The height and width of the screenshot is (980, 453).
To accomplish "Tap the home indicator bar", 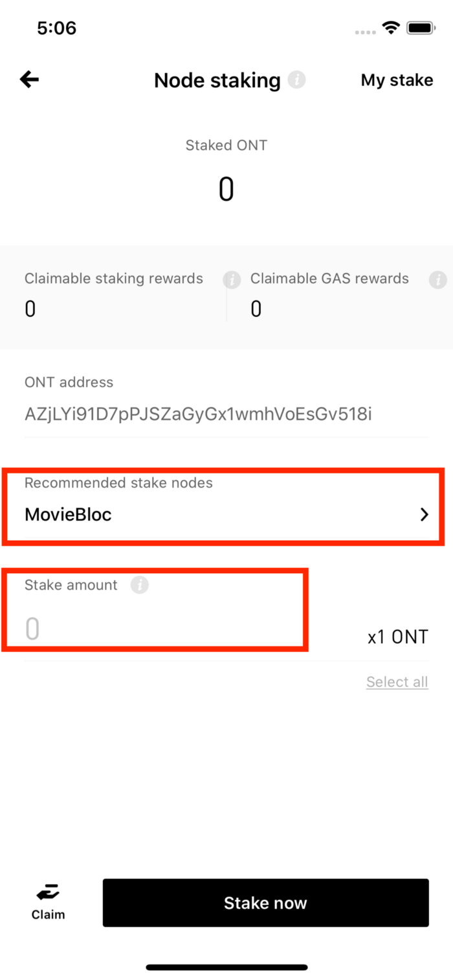I will pos(226,967).
